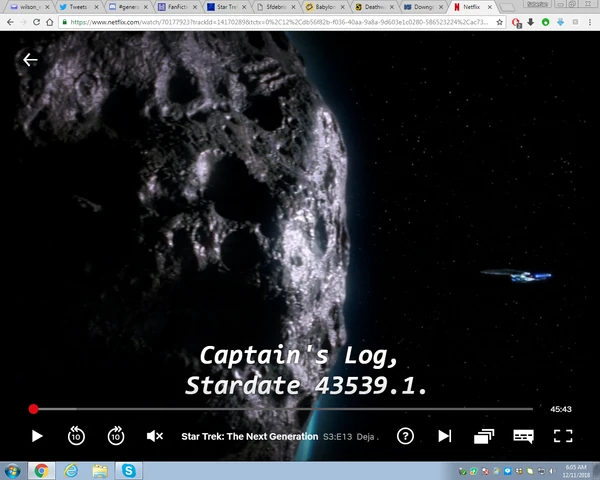
Task: Open the player help question mark
Action: [x=405, y=436]
